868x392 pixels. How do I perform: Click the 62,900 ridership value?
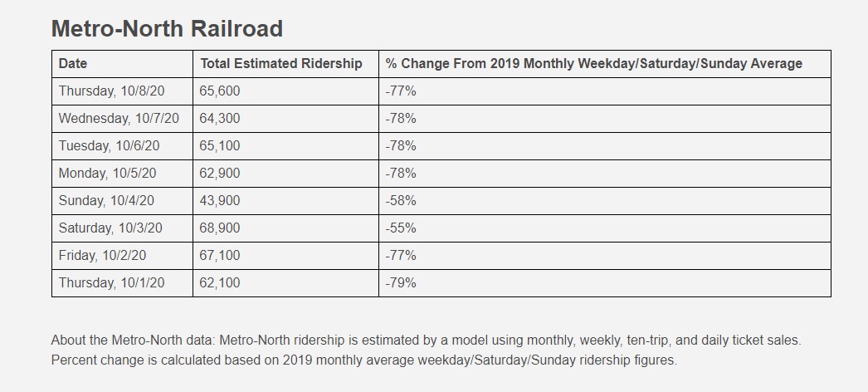220,174
